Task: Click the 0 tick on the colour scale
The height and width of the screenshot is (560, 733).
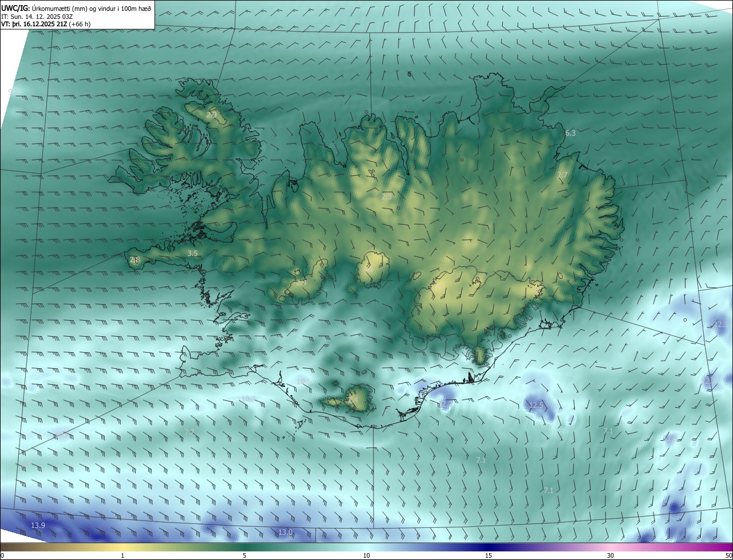Action: (2, 555)
